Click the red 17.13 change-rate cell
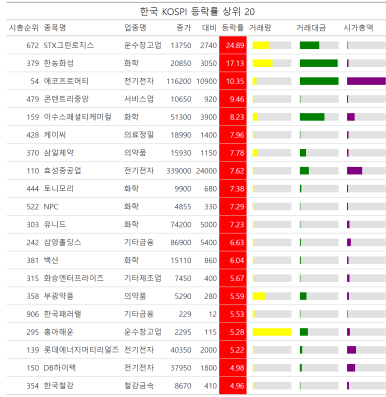Screen dimensions: 386x397 pos(233,63)
